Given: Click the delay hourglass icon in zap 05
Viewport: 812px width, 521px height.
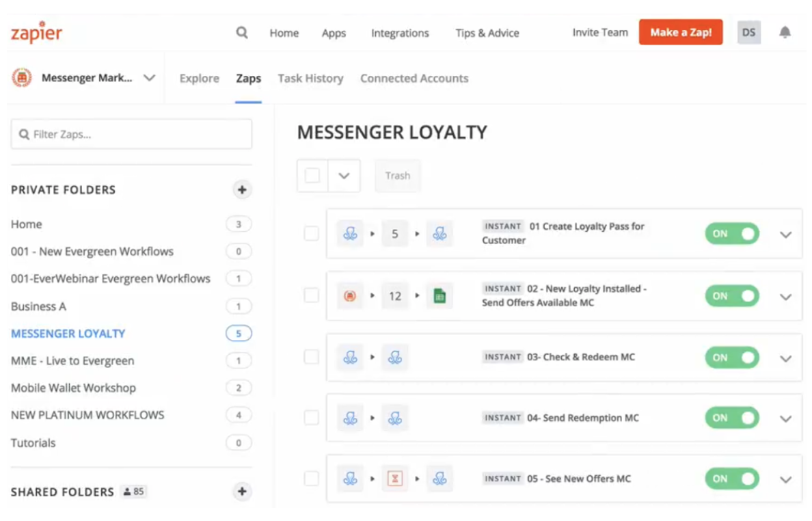Looking at the screenshot, I should (x=394, y=479).
